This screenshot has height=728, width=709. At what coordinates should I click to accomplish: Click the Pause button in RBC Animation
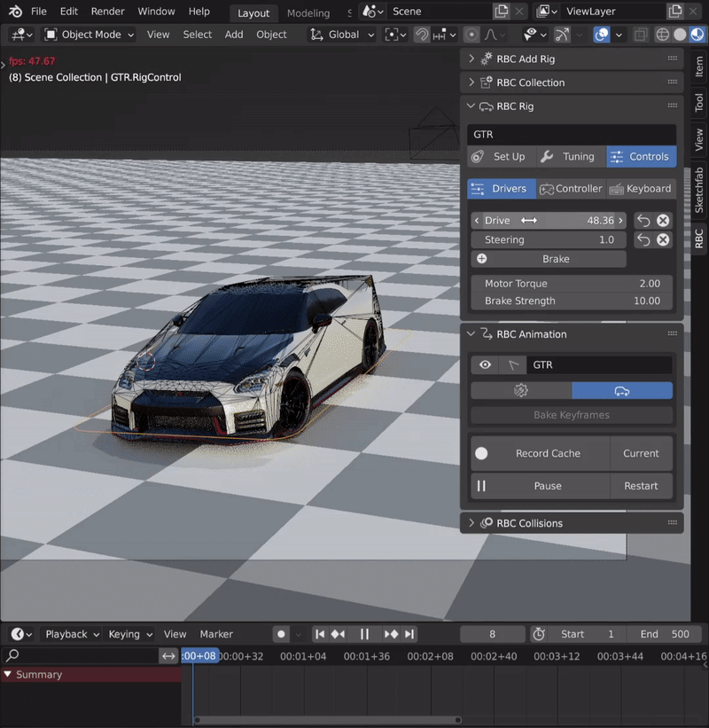[540, 486]
